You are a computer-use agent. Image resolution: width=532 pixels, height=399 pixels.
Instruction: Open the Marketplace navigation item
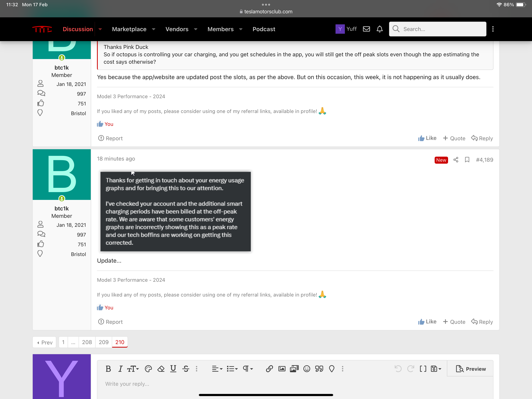pos(129,29)
